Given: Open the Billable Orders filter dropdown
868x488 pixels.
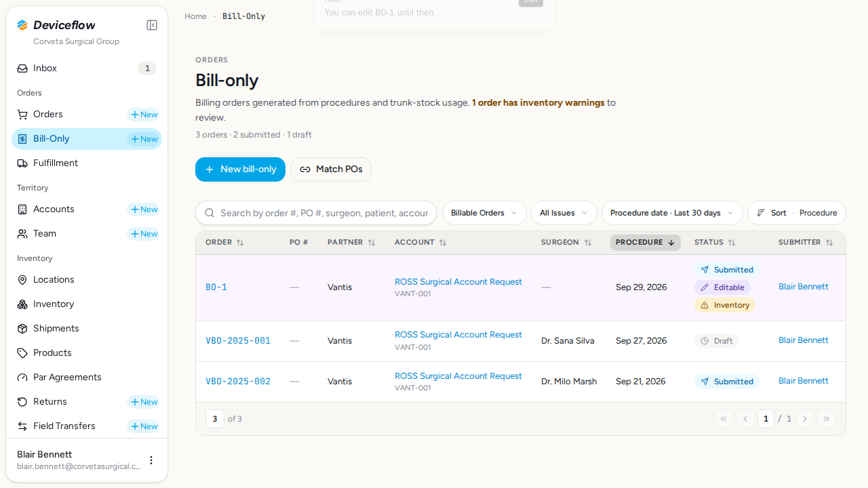Looking at the screenshot, I should [484, 213].
